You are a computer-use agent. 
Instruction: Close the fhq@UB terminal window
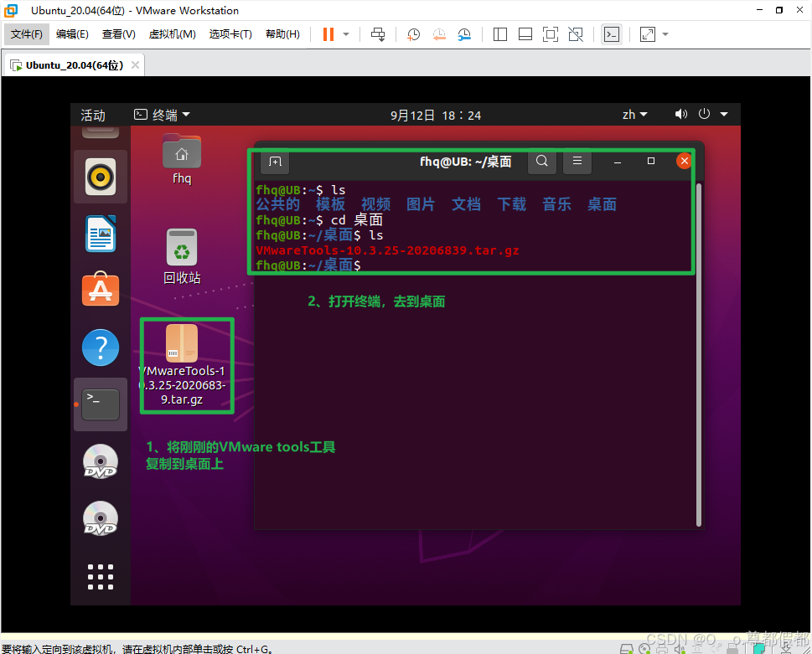pos(684,161)
